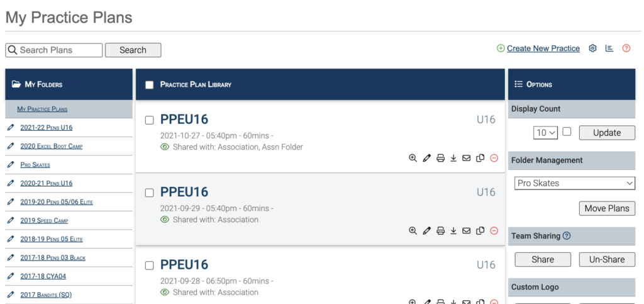Image resolution: width=644 pixels, height=304 pixels.
Task: Check the select-all box in the Practice Plan Library header
Action: point(150,84)
